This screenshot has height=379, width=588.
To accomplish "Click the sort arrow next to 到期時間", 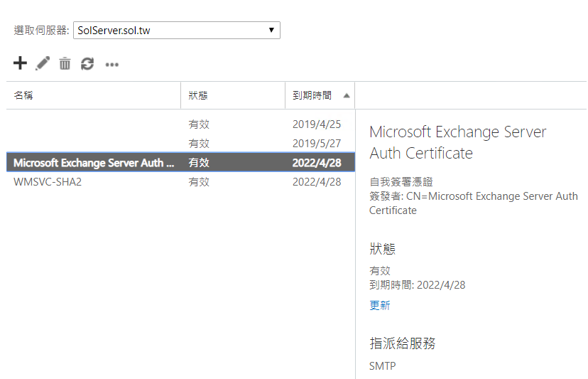I will 347,96.
